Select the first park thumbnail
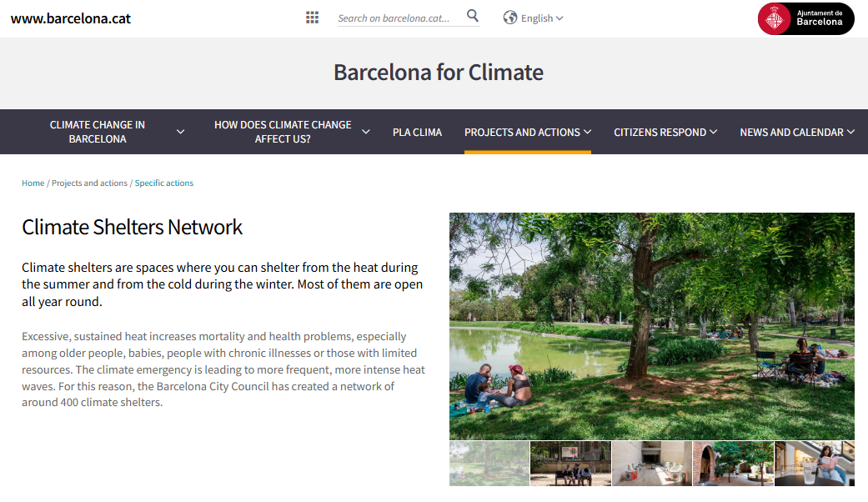Viewport: 868px width, 502px height. point(489,464)
